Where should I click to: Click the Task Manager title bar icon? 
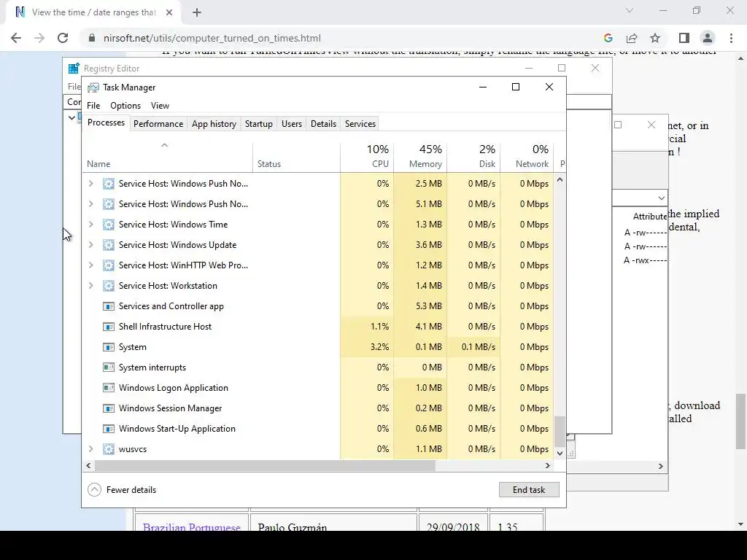(x=93, y=87)
